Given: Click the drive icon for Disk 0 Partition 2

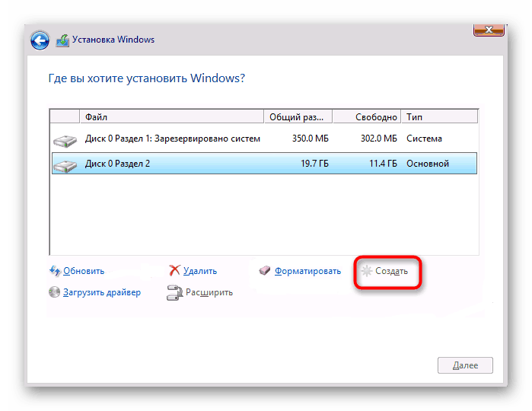Looking at the screenshot, I should pyautogui.click(x=65, y=165).
